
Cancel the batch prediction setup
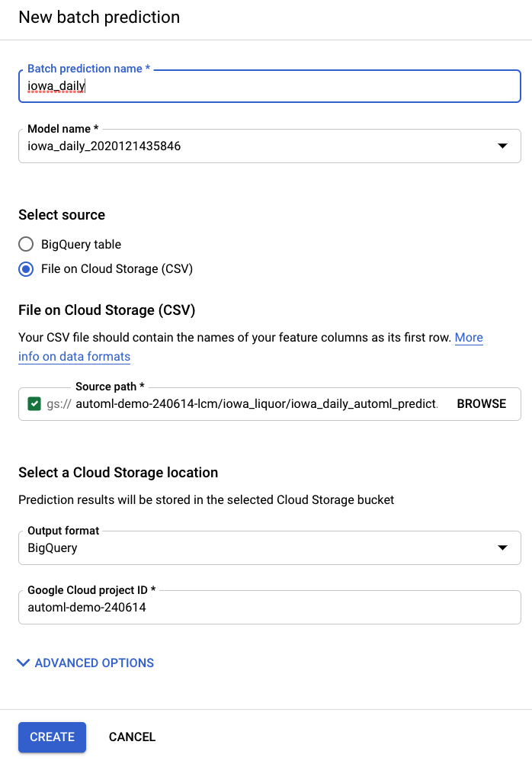pyautogui.click(x=132, y=737)
